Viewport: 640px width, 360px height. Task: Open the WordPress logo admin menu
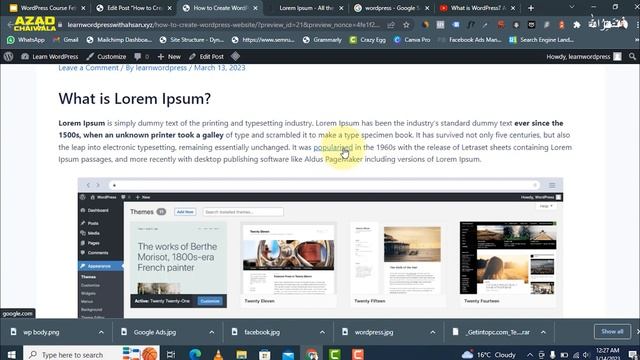pos(8,57)
